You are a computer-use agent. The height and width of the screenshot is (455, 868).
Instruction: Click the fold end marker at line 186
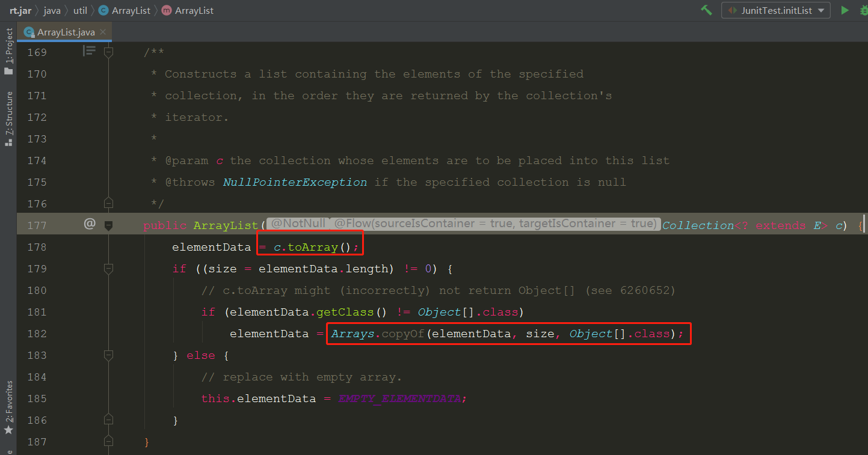(108, 419)
